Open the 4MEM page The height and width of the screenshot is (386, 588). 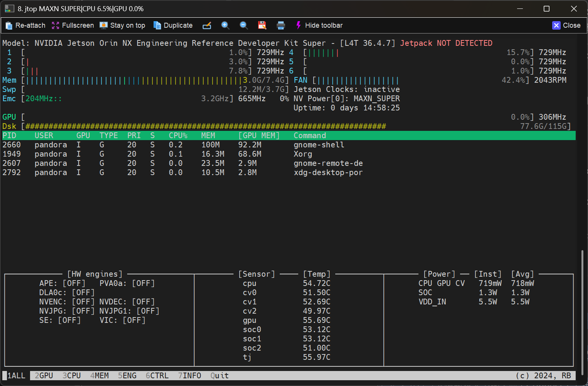pyautogui.click(x=99, y=376)
